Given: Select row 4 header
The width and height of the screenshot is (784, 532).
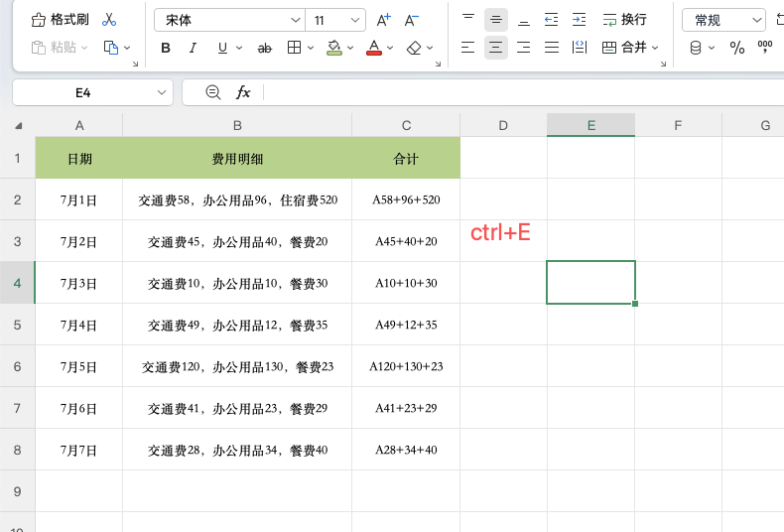Looking at the screenshot, I should point(18,283).
